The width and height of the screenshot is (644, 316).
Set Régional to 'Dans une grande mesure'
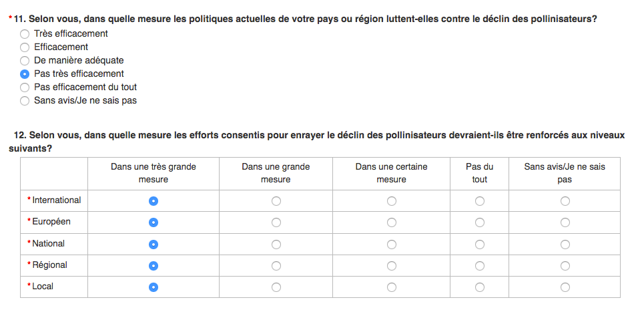coord(276,266)
